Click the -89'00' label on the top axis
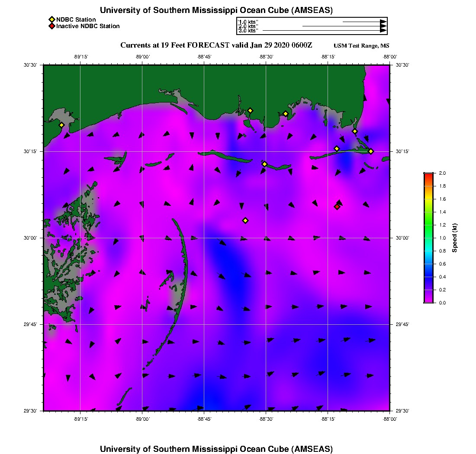Screen dimensions: 476x454 click(142, 57)
